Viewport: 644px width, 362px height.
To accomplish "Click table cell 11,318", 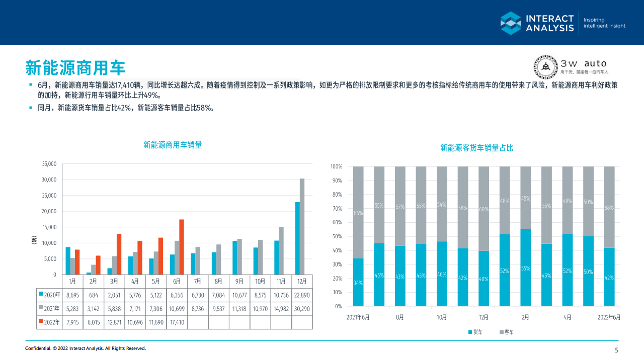I will (239, 309).
